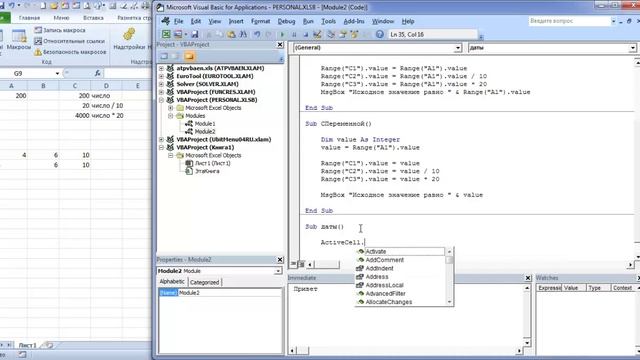This screenshot has width=640, height=360.
Task: Open Excel Name Box dropdown arrow
Action: point(57,73)
